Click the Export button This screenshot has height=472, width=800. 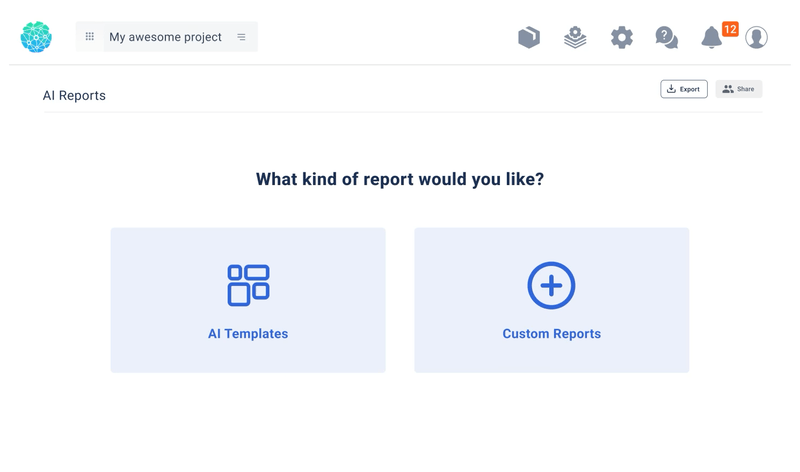tap(684, 89)
